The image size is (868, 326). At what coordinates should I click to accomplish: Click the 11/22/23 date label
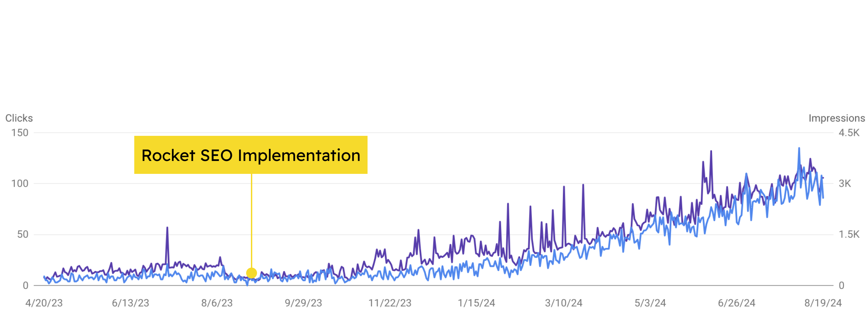point(390,303)
